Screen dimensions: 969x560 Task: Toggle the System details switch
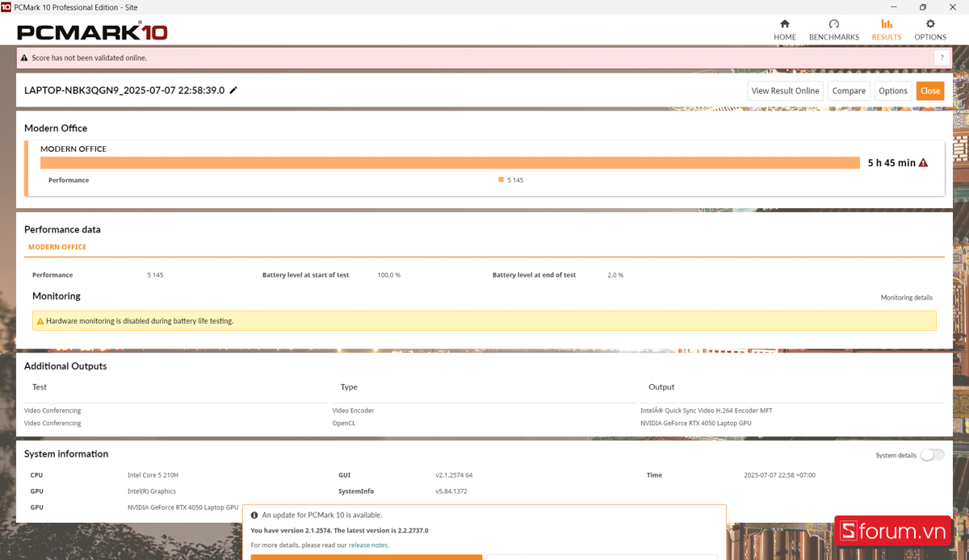tap(932, 455)
